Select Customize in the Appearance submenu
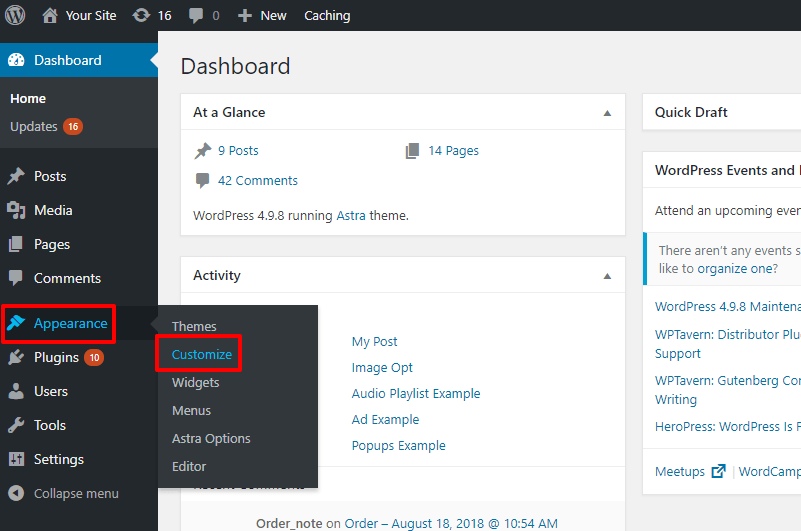Screen dimensions: 801x531 pyautogui.click(x=202, y=354)
